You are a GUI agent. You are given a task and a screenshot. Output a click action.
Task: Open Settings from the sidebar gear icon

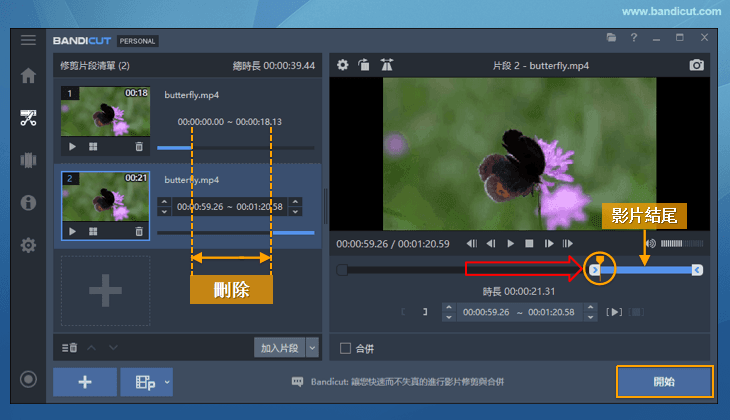click(x=28, y=245)
